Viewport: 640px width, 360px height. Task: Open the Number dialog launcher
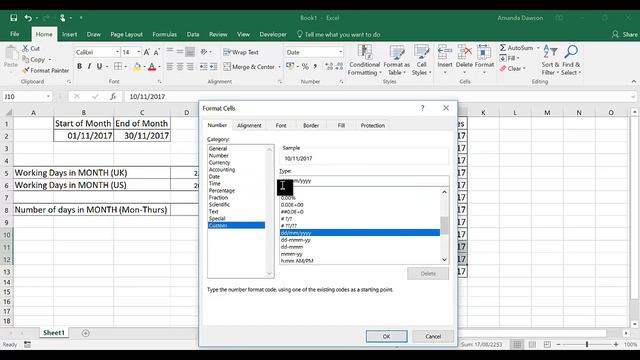(341, 82)
